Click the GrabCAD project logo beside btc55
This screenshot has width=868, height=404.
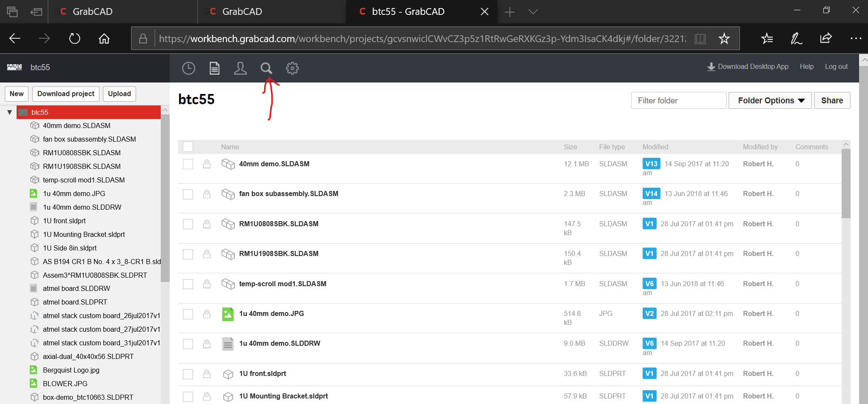tap(14, 67)
